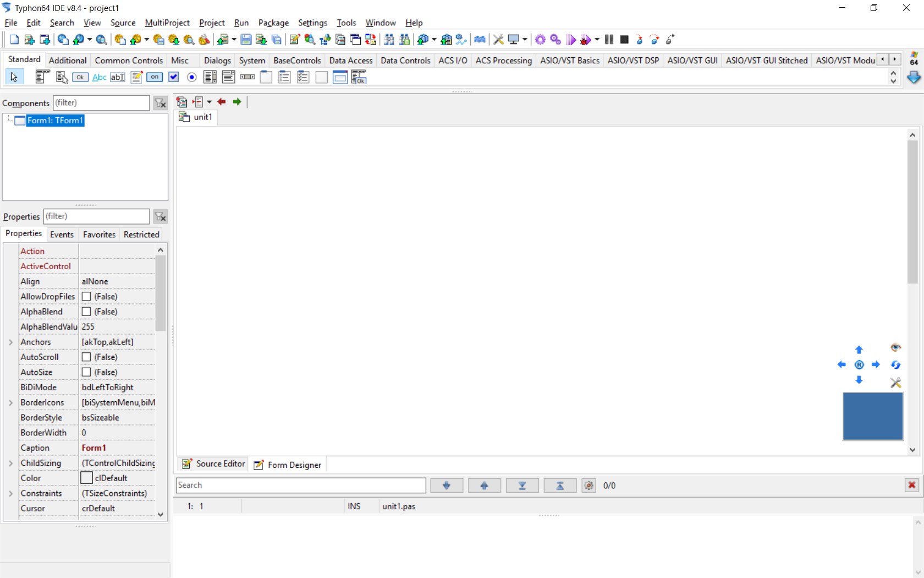Open the MultiProject menu

point(167,23)
